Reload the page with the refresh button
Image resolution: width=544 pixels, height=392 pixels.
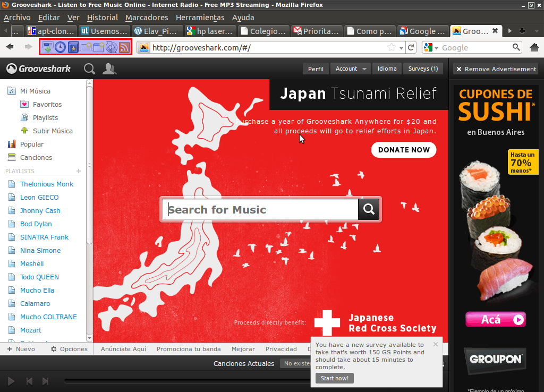[x=411, y=47]
